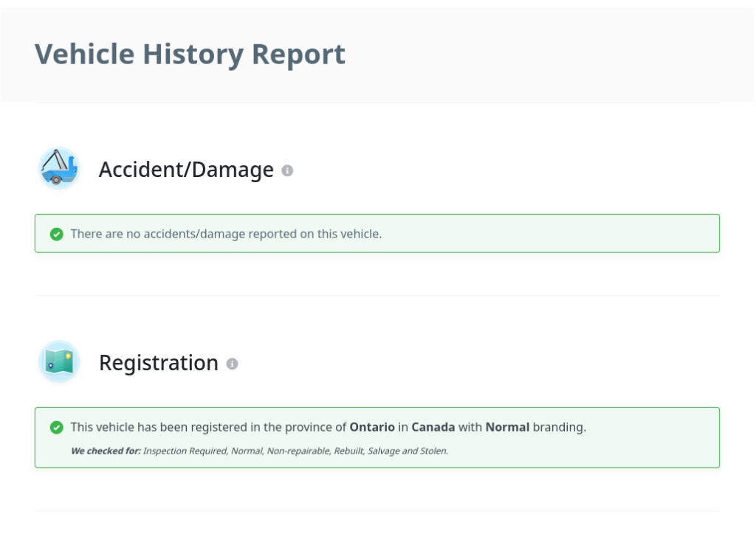Open the Accident/Damage info tooltip icon
The height and width of the screenshot is (551, 756).
(287, 170)
